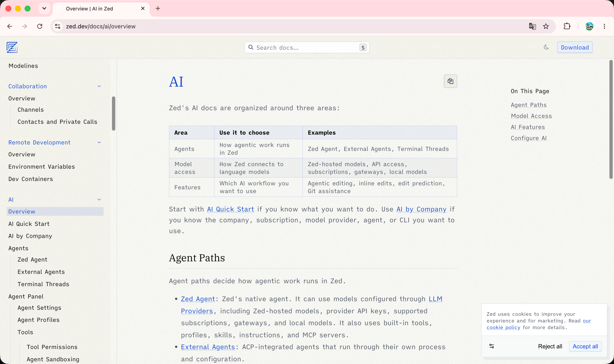
Task: Follow the External Agents bullet link
Action: pos(208,347)
